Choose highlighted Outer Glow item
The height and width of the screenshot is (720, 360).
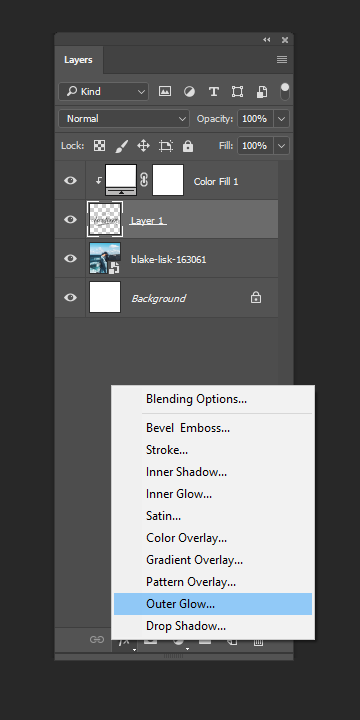tap(213, 604)
